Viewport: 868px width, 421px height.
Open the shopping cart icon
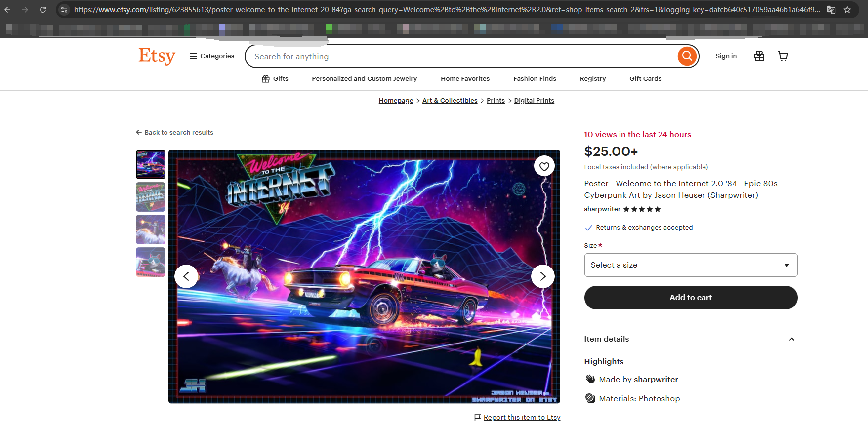(783, 56)
